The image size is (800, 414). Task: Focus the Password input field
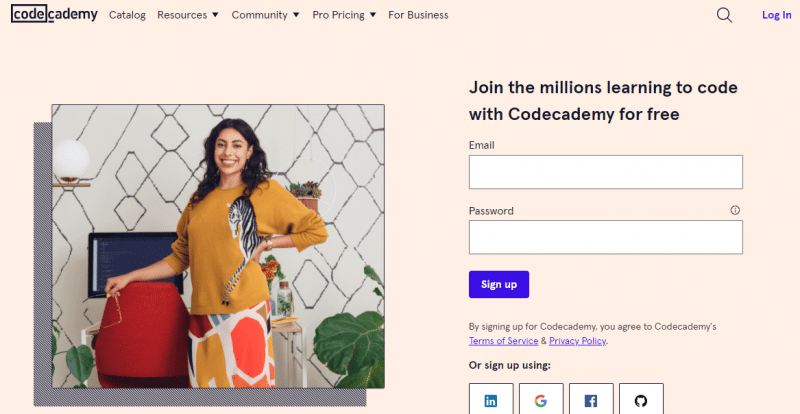pos(605,237)
